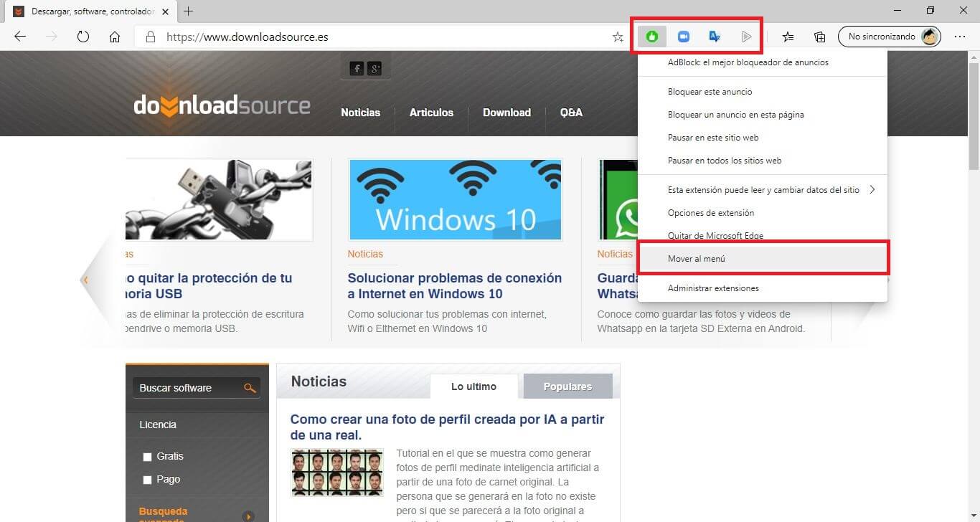Click the search magnifier in Buscar software
This screenshot has width=980, height=522.
point(250,388)
